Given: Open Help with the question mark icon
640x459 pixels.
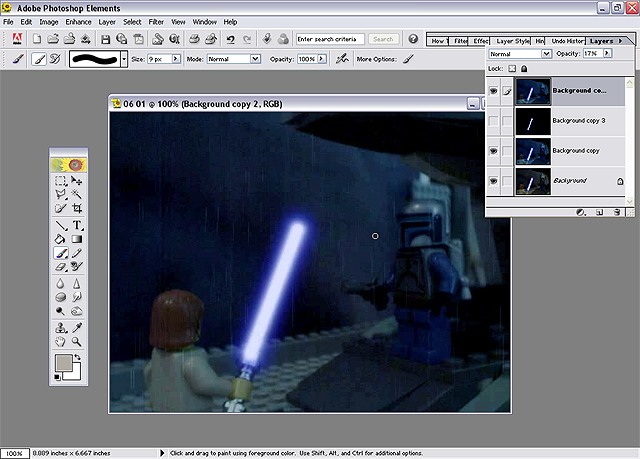Looking at the screenshot, I should click(413, 39).
